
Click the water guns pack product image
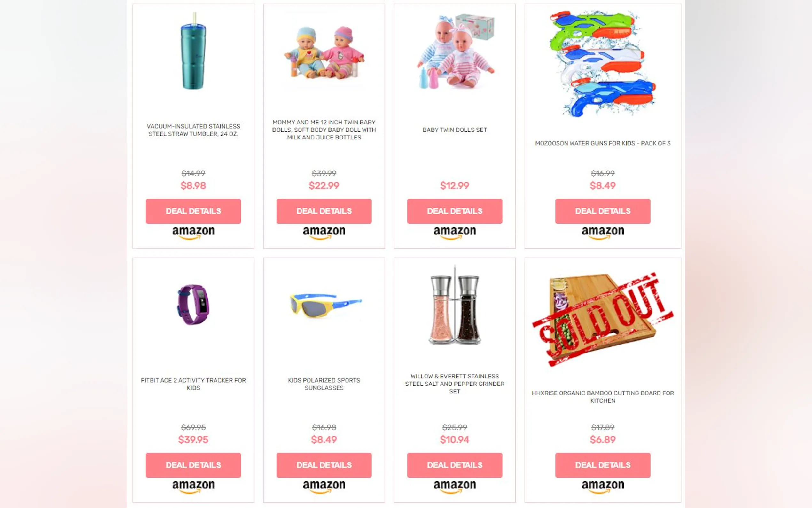603,63
